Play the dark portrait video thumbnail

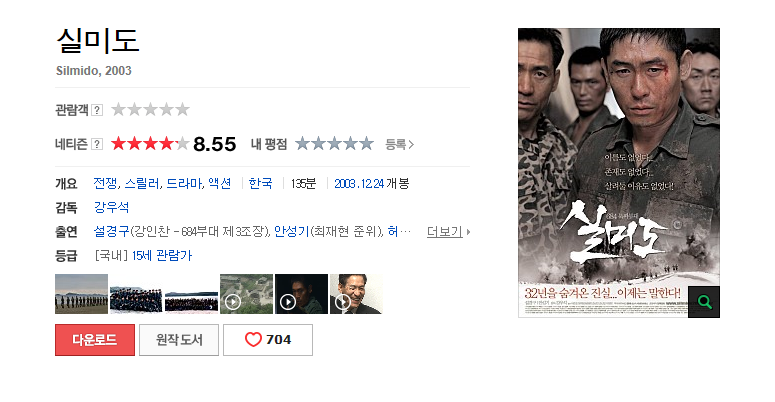pyautogui.click(x=301, y=294)
